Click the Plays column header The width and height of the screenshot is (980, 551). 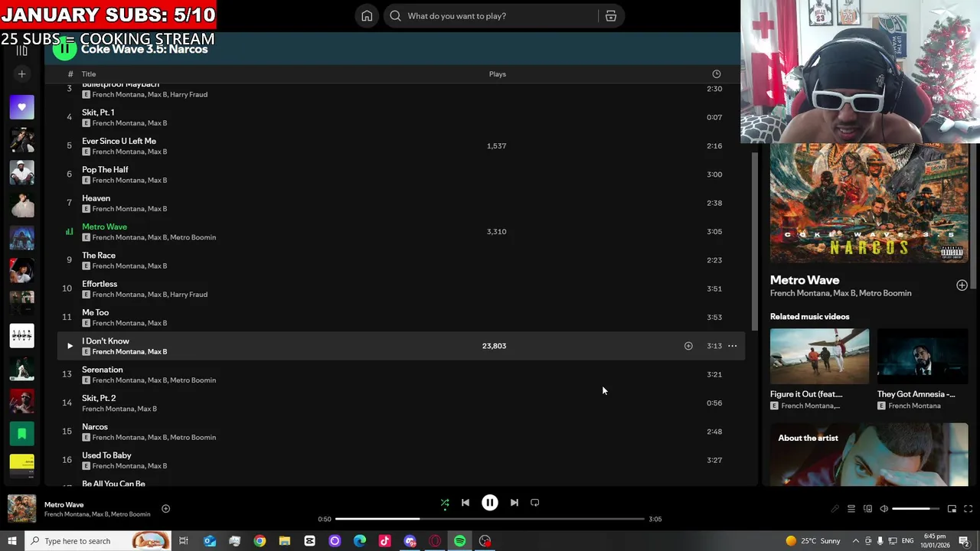coord(498,74)
